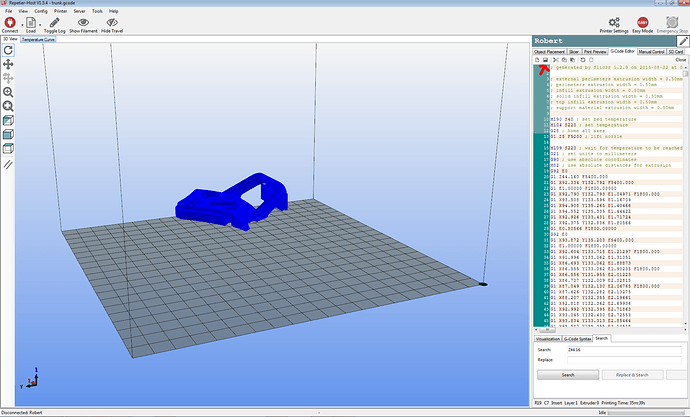Select the zoom magnifier tool
The image size is (690, 417).
(8, 92)
